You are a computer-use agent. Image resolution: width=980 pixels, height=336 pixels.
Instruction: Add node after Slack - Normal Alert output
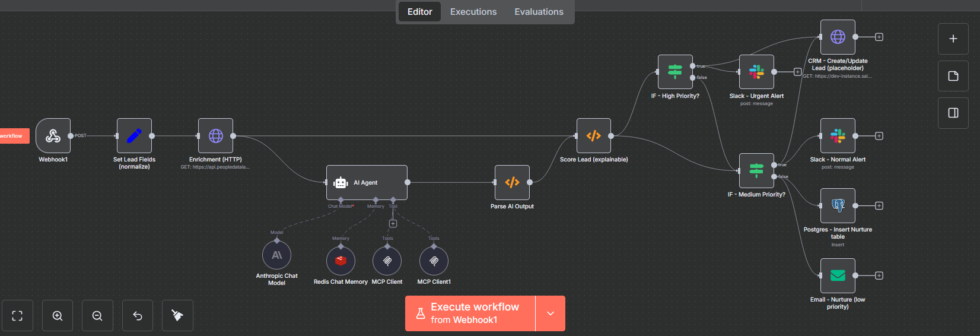pyautogui.click(x=879, y=136)
